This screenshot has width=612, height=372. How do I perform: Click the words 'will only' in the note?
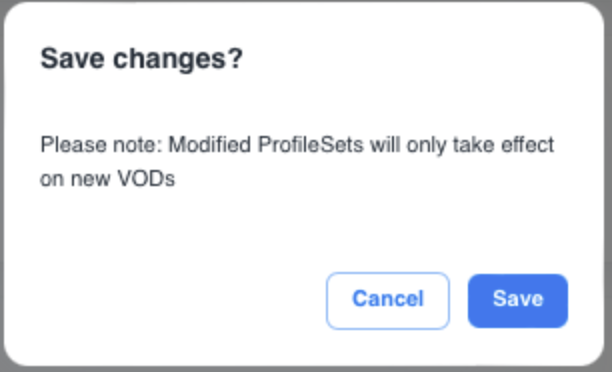pyautogui.click(x=408, y=145)
